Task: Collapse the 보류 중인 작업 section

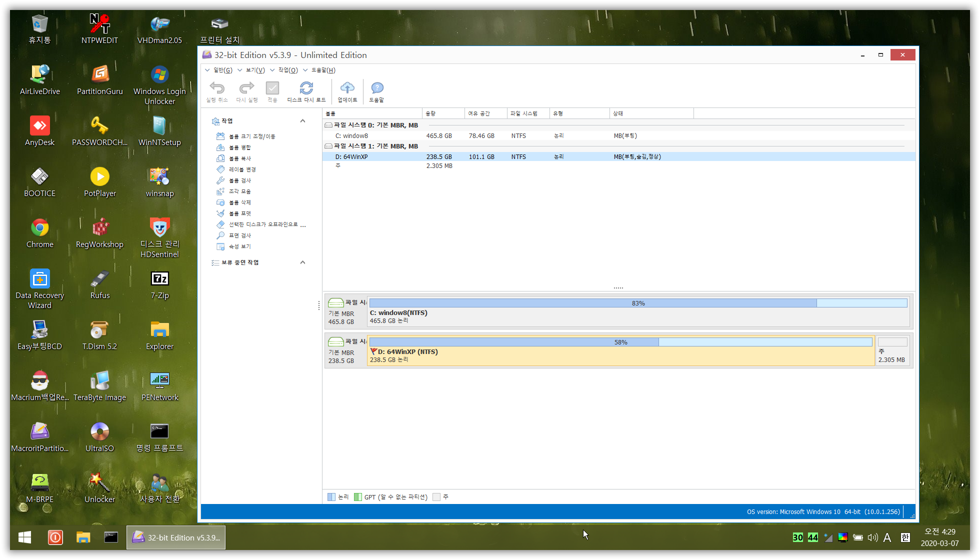Action: coord(302,262)
